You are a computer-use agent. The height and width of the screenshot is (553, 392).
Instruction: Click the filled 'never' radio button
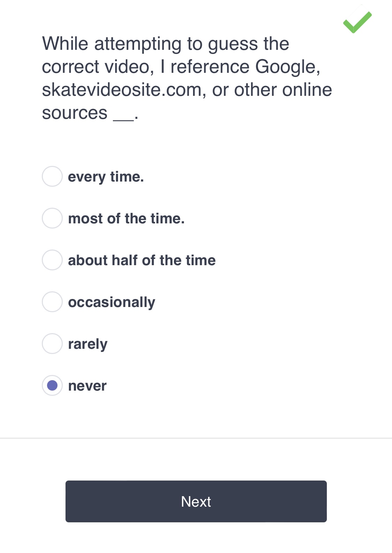52,385
